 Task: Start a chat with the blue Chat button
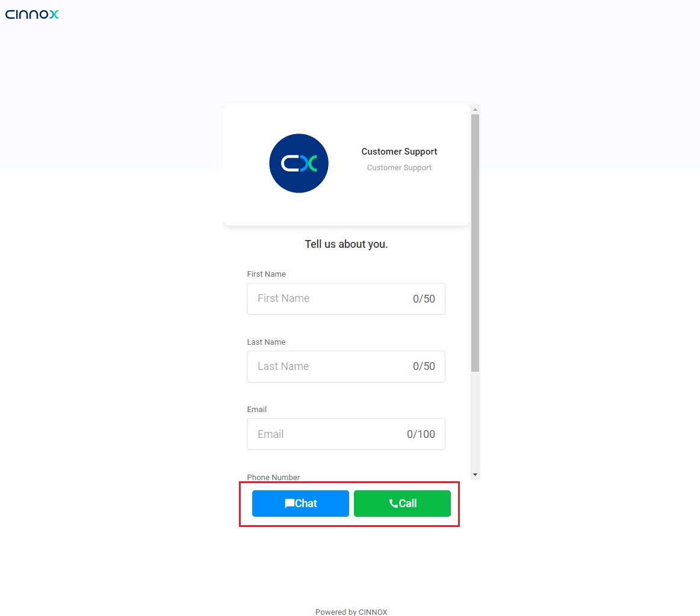[300, 503]
